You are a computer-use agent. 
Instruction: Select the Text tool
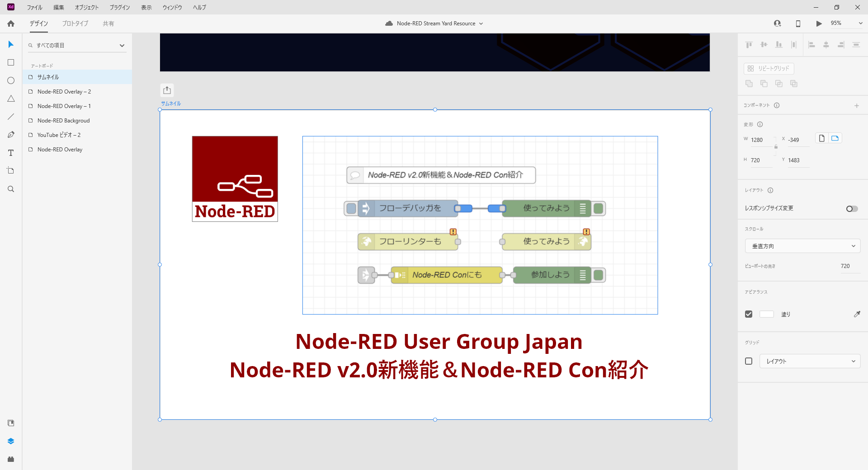coord(11,153)
